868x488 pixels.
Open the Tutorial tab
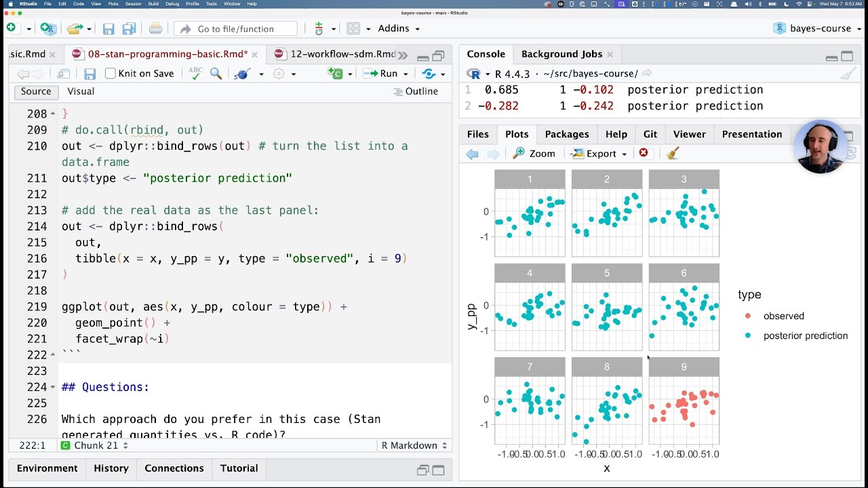tap(239, 468)
